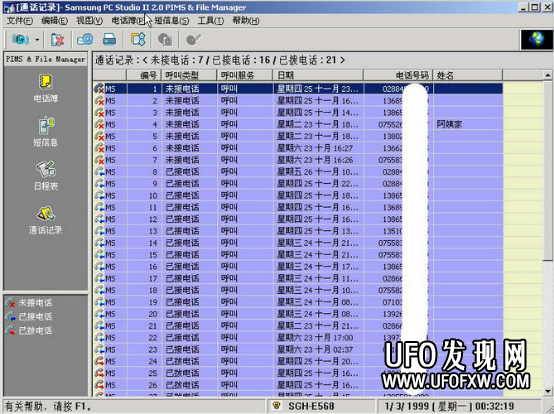Open 电话簿 phonebook in the sidebar
This screenshot has width=554, height=414.
[46, 88]
